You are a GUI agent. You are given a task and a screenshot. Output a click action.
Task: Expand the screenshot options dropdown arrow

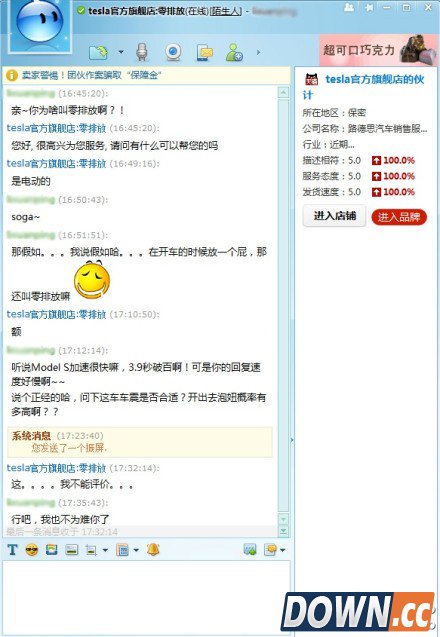[105, 550]
